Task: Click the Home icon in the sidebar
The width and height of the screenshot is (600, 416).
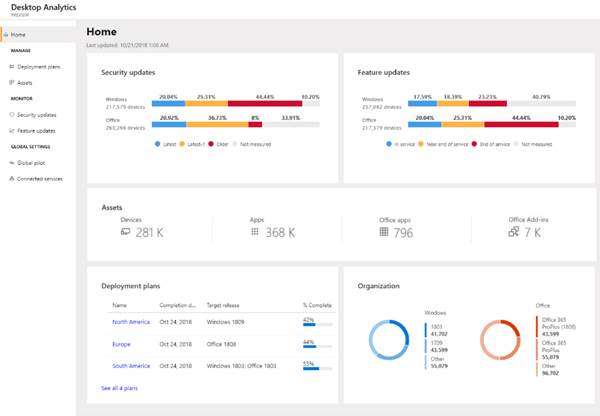Action: [x=6, y=34]
